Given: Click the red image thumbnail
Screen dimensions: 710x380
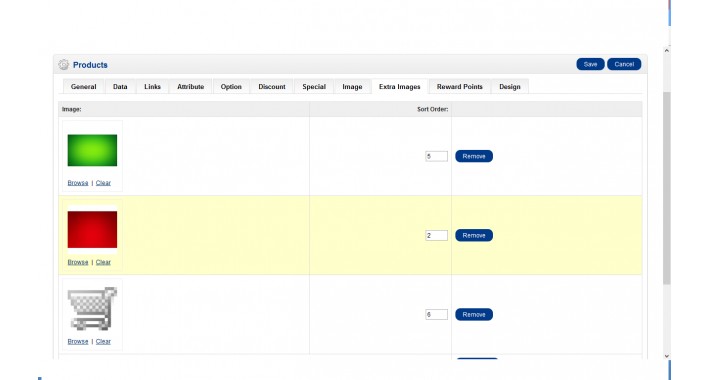Looking at the screenshot, I should click(92, 230).
